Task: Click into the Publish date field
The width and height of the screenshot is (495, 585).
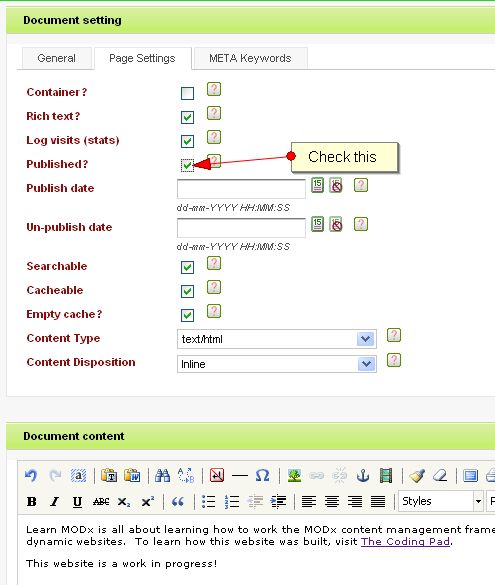Action: pos(241,189)
